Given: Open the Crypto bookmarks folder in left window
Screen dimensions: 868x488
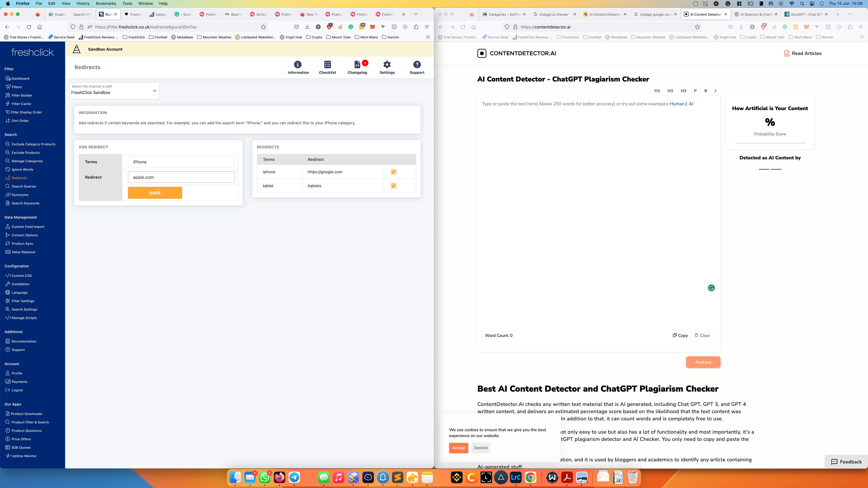Looking at the screenshot, I should (x=314, y=37).
